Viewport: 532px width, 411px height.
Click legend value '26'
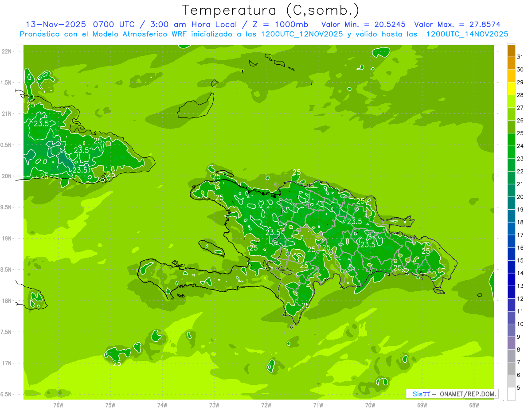click(520, 121)
